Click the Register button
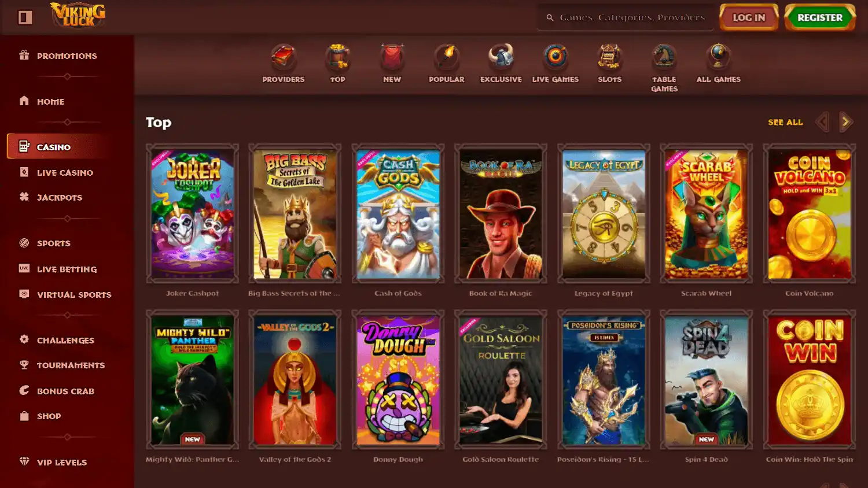The width and height of the screenshot is (868, 488). (x=820, y=17)
